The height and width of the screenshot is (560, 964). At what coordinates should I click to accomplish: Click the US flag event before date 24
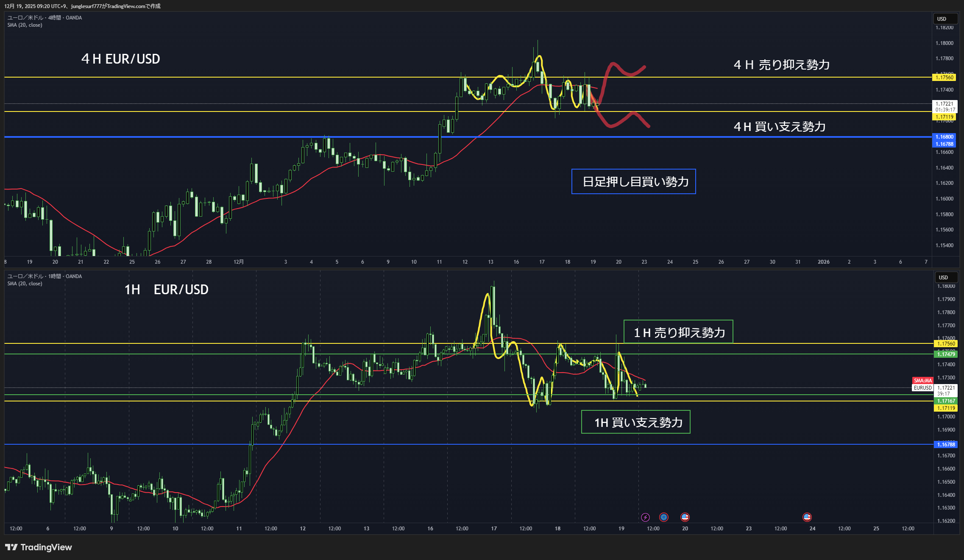807,517
